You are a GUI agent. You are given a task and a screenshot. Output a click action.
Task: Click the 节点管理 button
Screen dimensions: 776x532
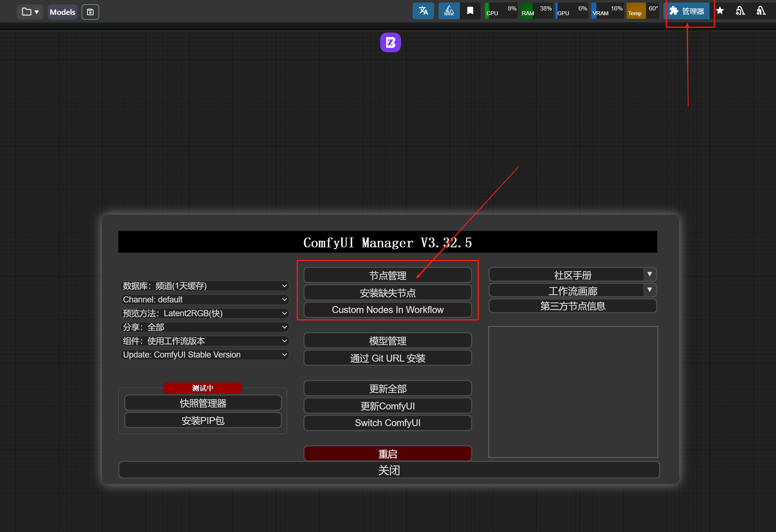click(x=388, y=275)
